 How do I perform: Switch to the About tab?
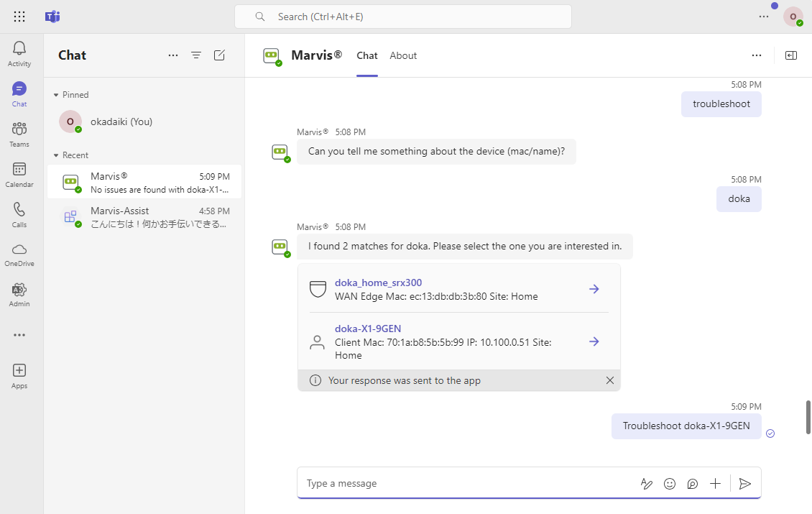403,55
